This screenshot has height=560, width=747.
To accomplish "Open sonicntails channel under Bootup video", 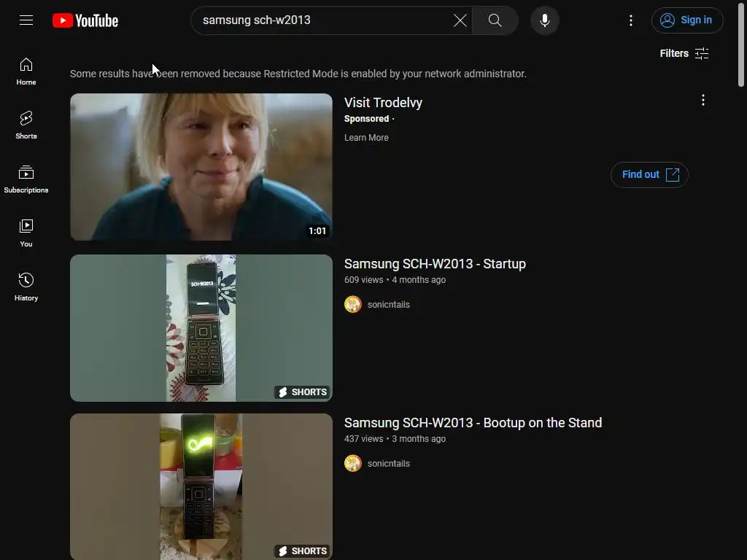I will (388, 464).
